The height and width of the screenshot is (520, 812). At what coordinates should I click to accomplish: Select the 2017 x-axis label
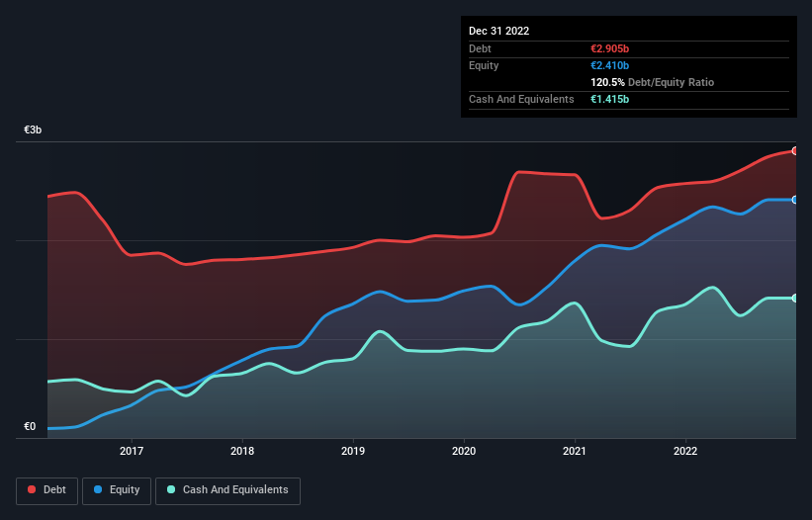[x=132, y=451]
